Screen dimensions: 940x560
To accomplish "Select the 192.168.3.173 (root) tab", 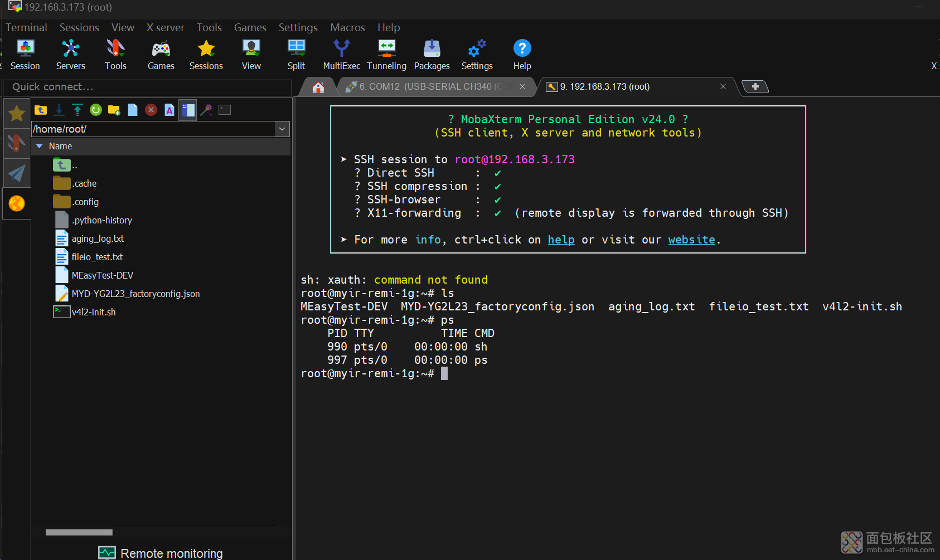I will (x=605, y=86).
